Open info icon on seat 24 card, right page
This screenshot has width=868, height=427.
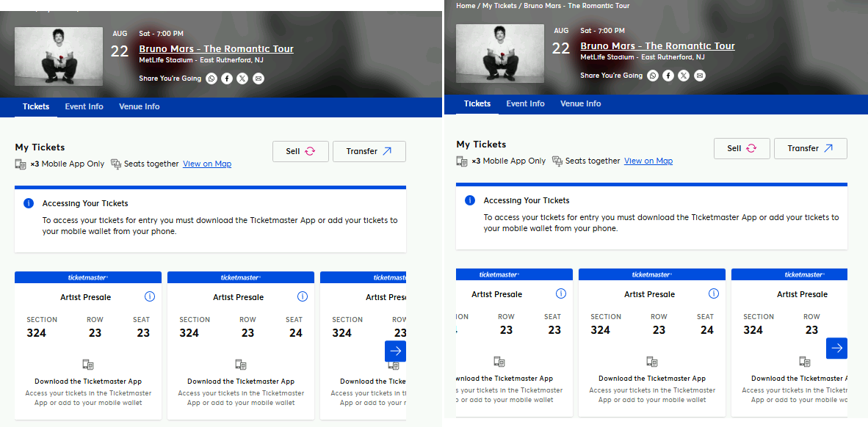pyautogui.click(x=714, y=294)
